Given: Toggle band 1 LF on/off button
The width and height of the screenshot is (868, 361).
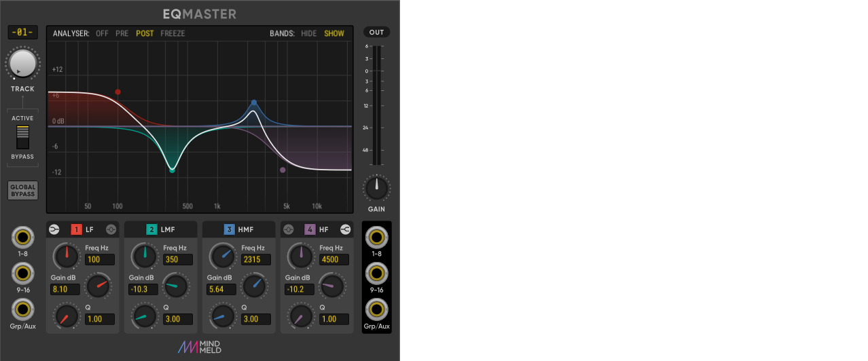Looking at the screenshot, I should pyautogui.click(x=77, y=229).
